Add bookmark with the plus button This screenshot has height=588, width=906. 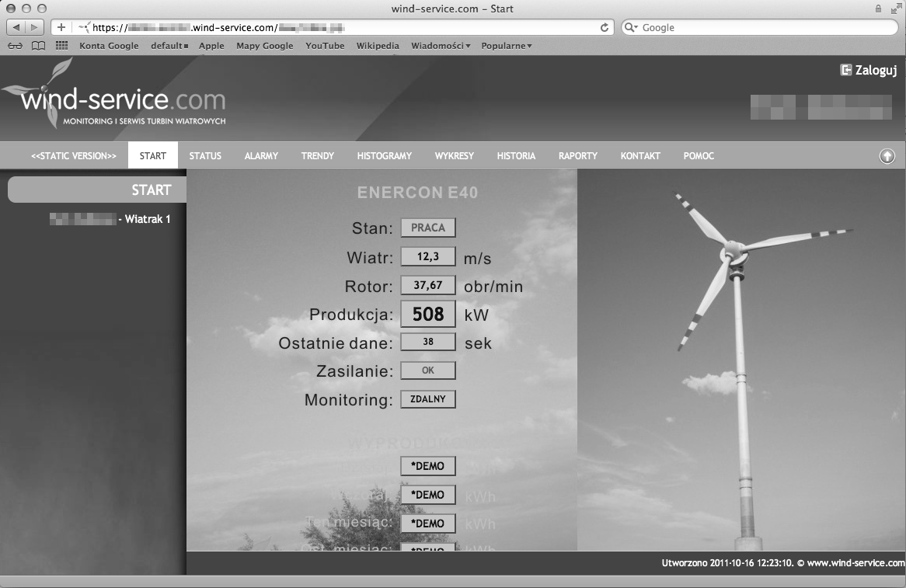pyautogui.click(x=61, y=27)
